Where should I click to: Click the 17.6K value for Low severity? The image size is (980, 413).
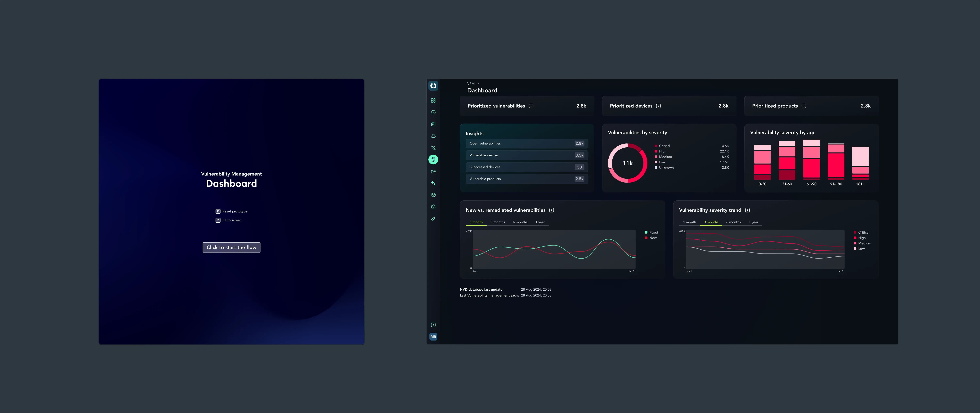click(724, 162)
